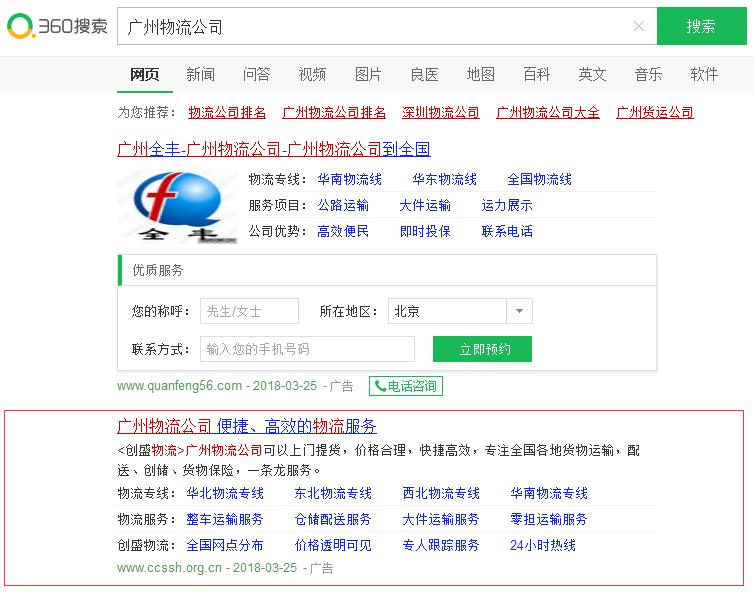Click the 您的称呼 name input field

click(249, 311)
